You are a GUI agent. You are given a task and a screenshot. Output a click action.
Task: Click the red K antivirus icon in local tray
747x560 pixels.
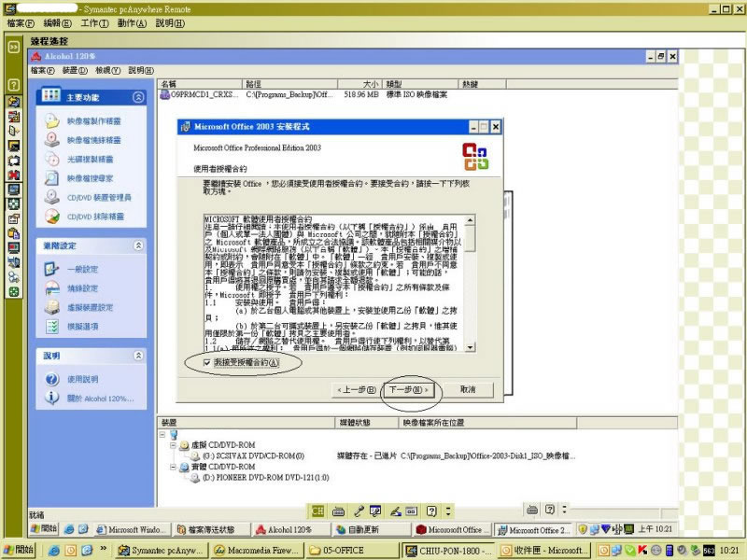pyautogui.click(x=642, y=551)
